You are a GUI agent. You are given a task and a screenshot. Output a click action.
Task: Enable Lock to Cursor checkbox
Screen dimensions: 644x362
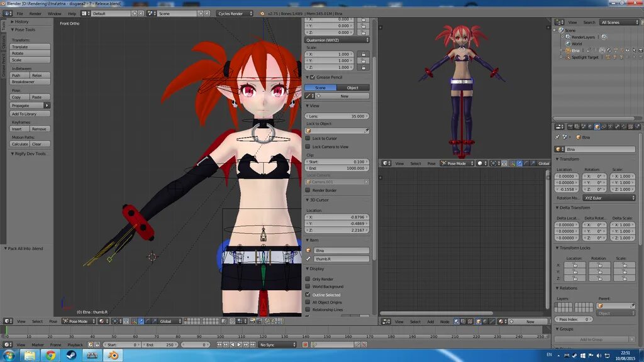[x=308, y=138]
